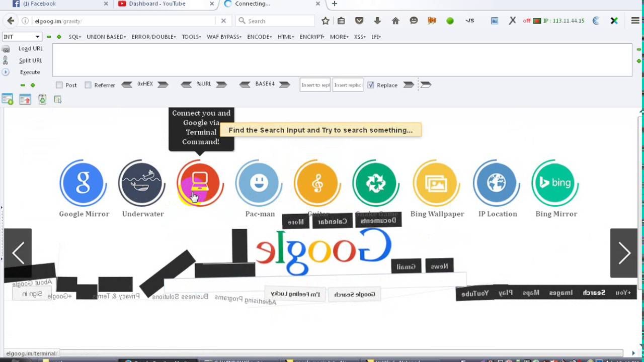The height and width of the screenshot is (362, 644).
Task: Open the ENCODE dropdown
Action: click(x=259, y=37)
